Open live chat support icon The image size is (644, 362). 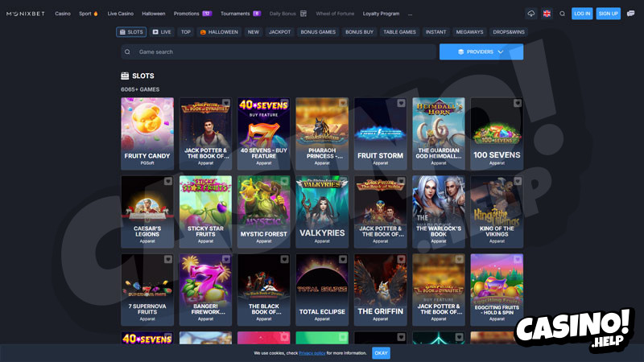[x=630, y=14]
